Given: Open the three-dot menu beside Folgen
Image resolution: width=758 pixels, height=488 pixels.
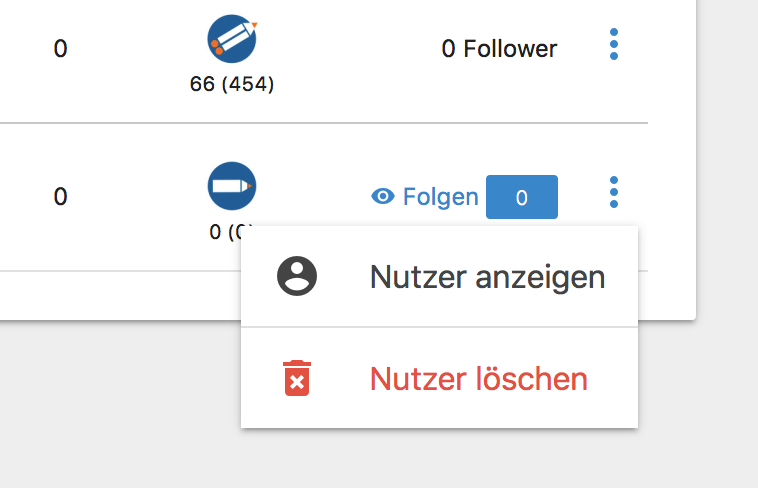Looking at the screenshot, I should click(x=614, y=192).
